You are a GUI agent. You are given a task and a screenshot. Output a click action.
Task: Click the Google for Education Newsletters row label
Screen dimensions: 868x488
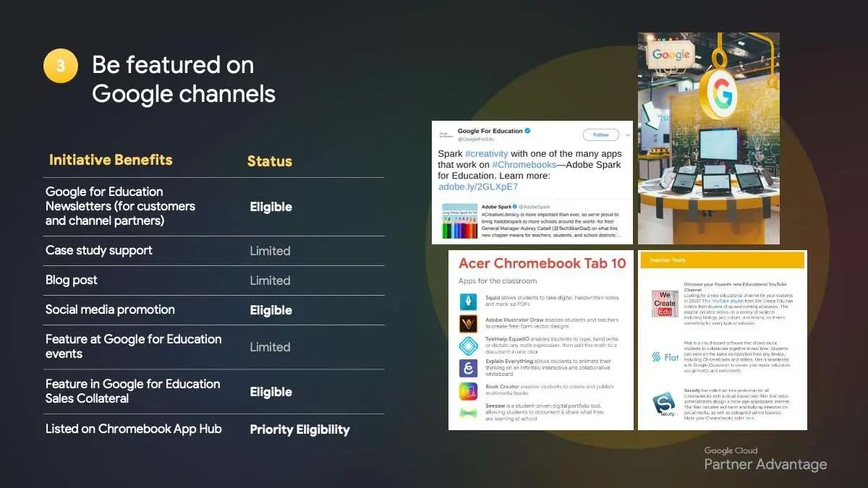(x=120, y=206)
